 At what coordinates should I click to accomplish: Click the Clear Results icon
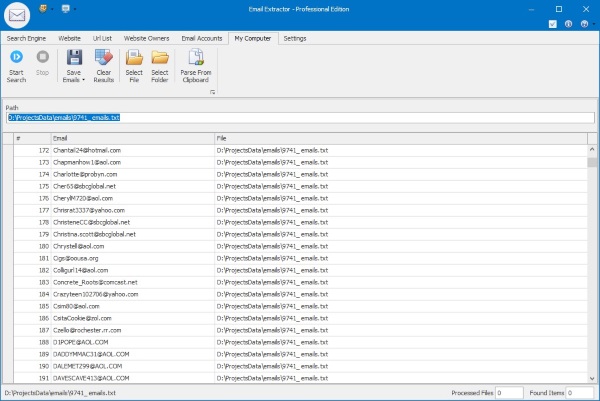[x=102, y=59]
